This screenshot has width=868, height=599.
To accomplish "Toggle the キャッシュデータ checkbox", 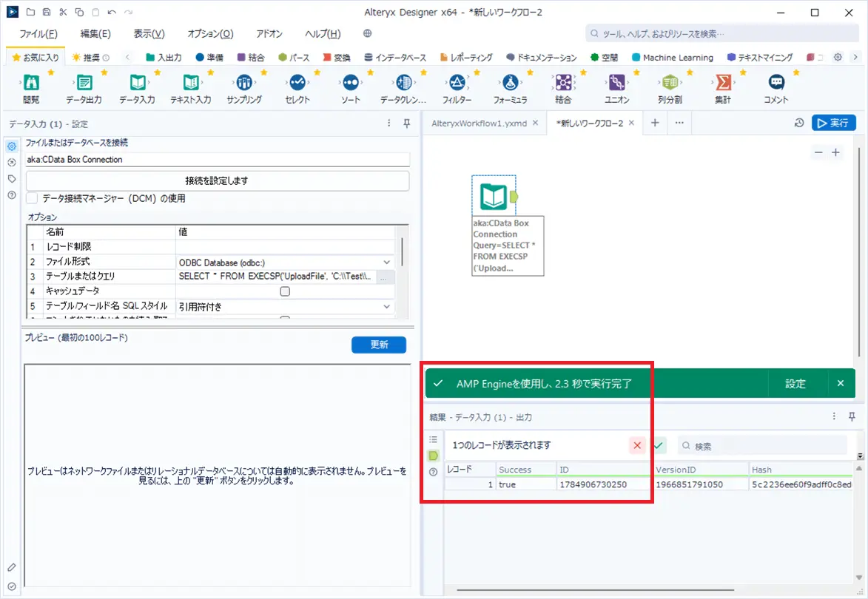I will (x=285, y=291).
